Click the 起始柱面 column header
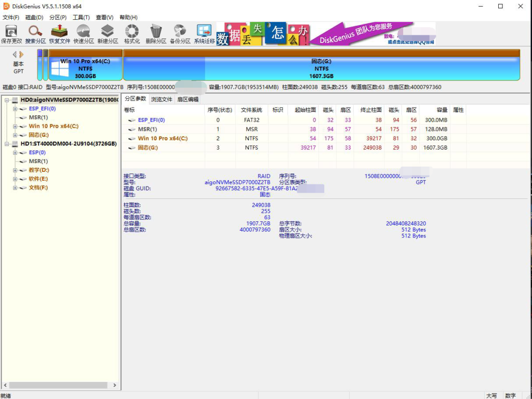The height and width of the screenshot is (399, 532). coord(304,110)
